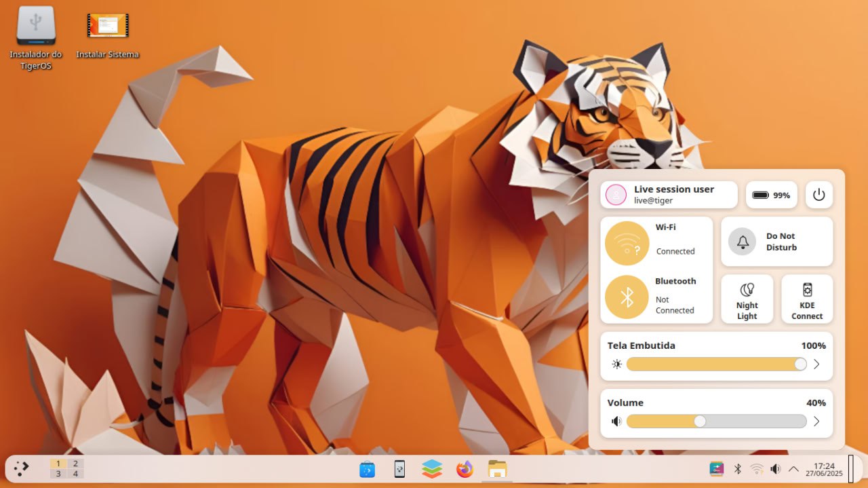Switch to virtual desktop 3

[58, 474]
